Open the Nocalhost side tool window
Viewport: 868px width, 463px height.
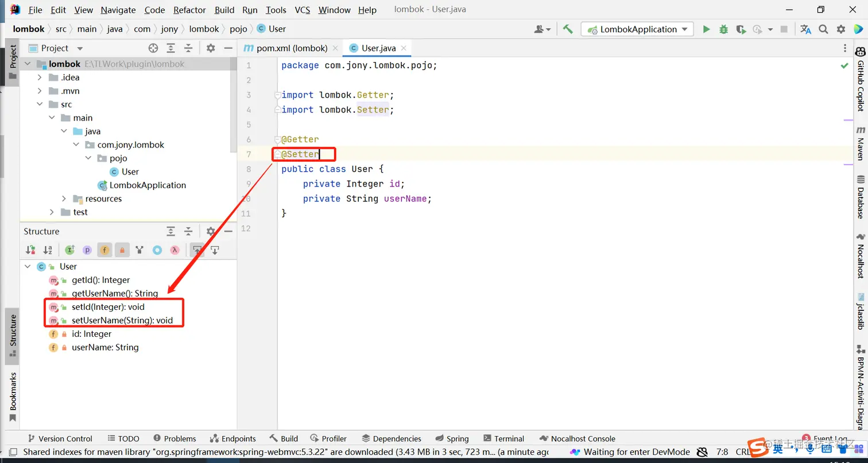pos(860,255)
